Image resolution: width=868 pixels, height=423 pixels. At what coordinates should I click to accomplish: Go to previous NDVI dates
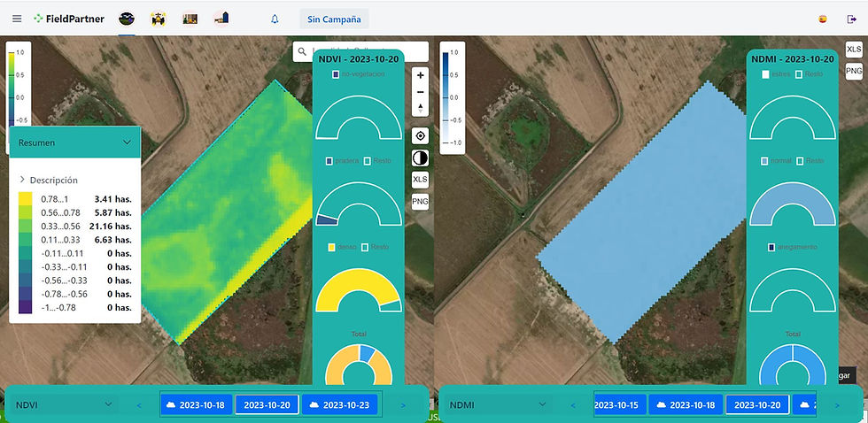[139, 405]
